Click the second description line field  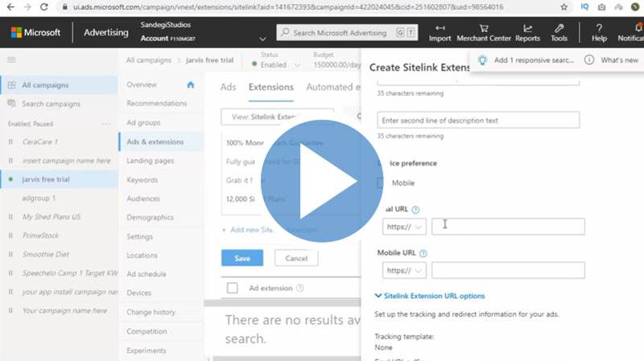click(478, 120)
